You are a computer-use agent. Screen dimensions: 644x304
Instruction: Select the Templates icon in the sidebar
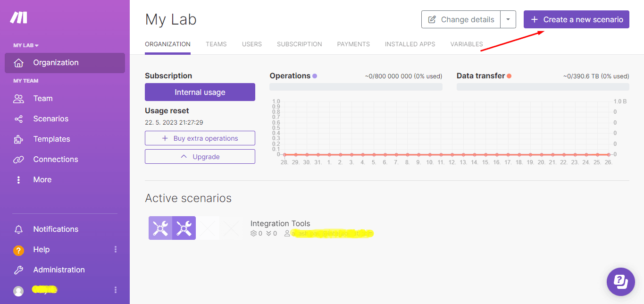point(19,139)
